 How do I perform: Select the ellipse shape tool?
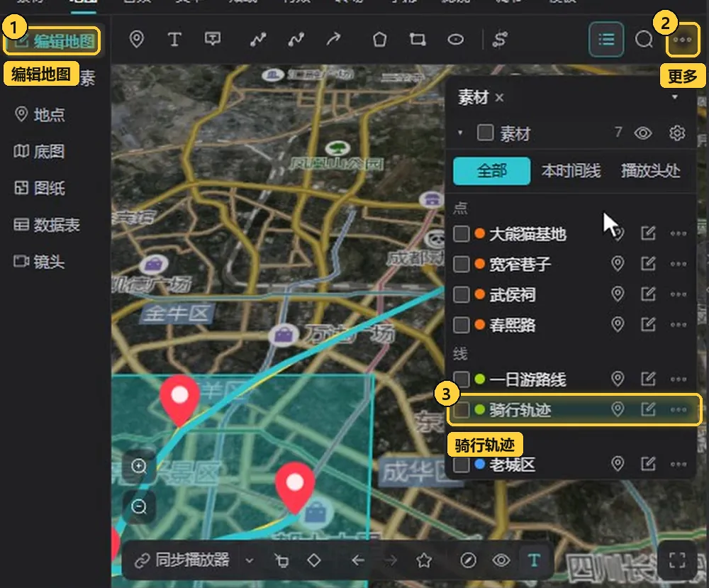tap(455, 39)
